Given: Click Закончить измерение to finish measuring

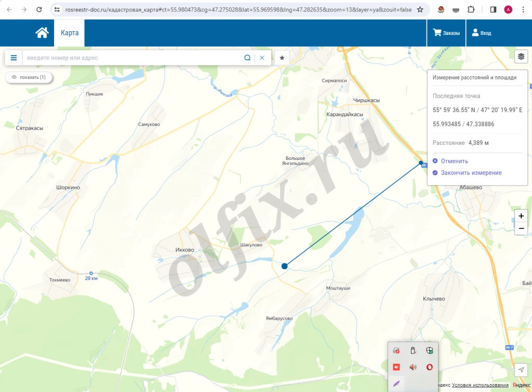Looking at the screenshot, I should 471,173.
